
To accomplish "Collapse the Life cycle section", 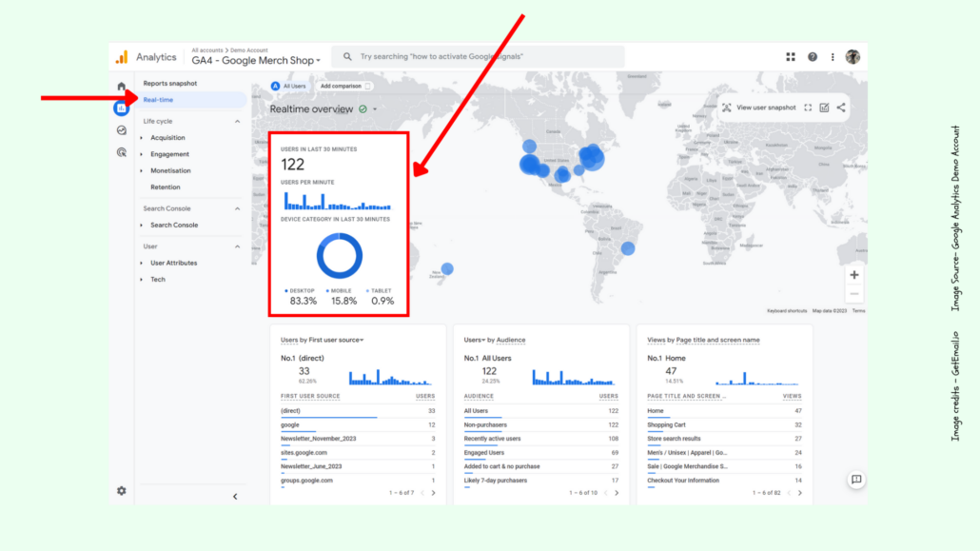I will (x=237, y=122).
